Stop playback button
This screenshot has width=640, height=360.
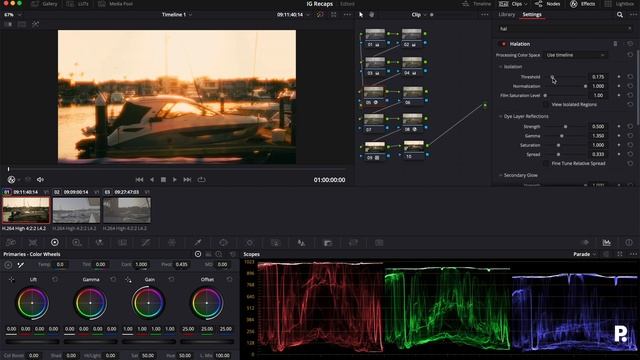(163, 180)
